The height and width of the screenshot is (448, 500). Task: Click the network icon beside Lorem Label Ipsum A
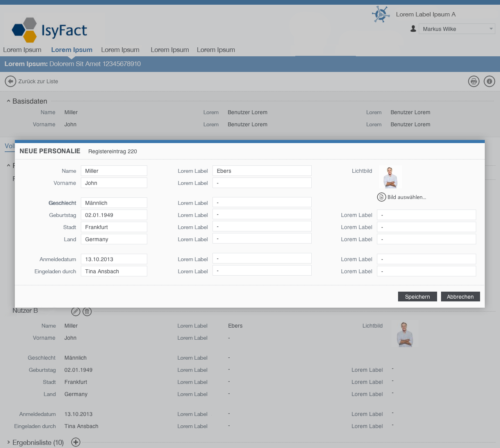tap(380, 14)
